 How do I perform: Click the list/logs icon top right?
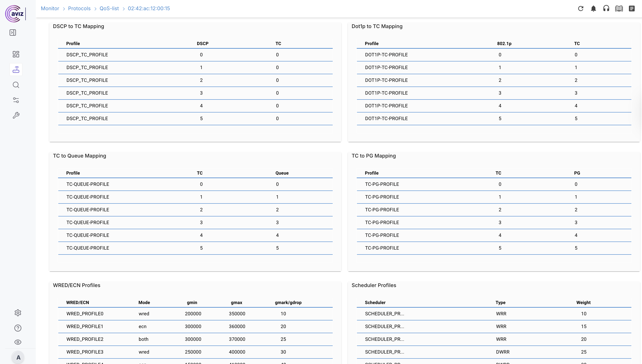[x=632, y=9]
